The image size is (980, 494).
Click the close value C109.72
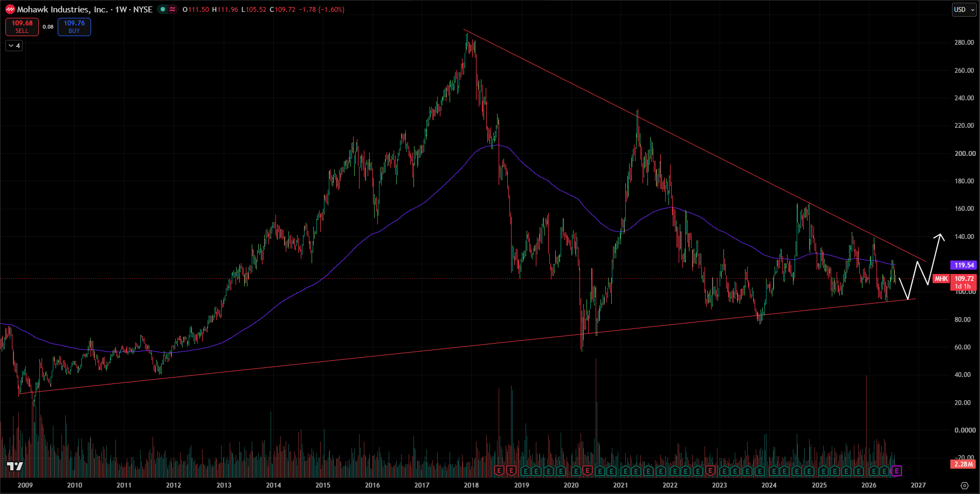click(x=282, y=10)
